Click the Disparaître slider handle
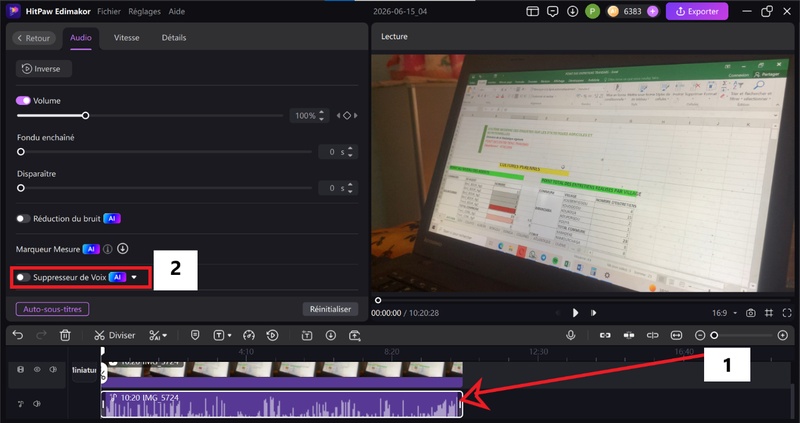This screenshot has width=800, height=423. (x=21, y=188)
